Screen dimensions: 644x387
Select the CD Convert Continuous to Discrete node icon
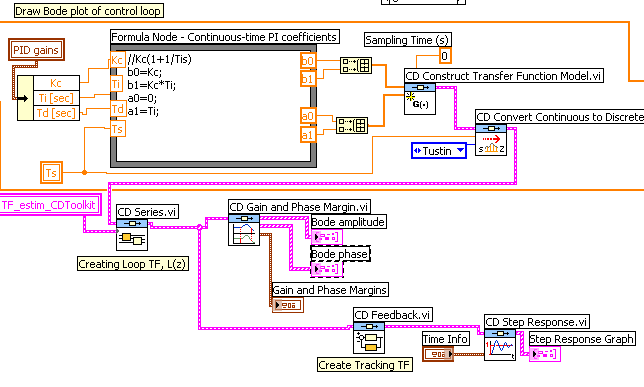[x=491, y=140]
